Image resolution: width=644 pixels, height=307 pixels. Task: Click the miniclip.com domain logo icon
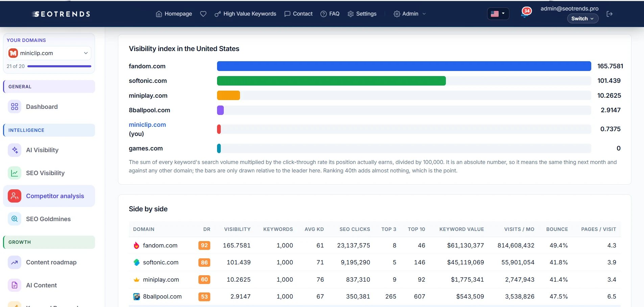coord(13,53)
